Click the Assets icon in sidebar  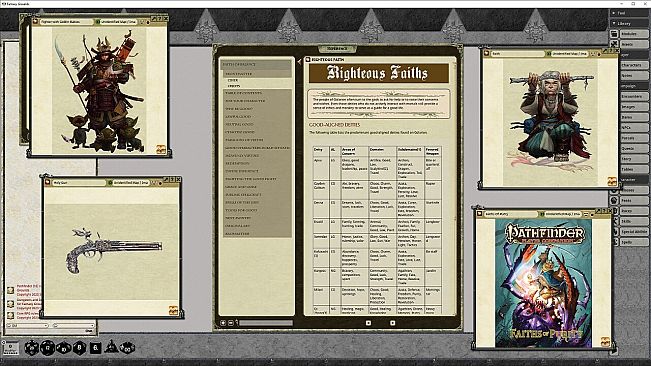pos(615,44)
